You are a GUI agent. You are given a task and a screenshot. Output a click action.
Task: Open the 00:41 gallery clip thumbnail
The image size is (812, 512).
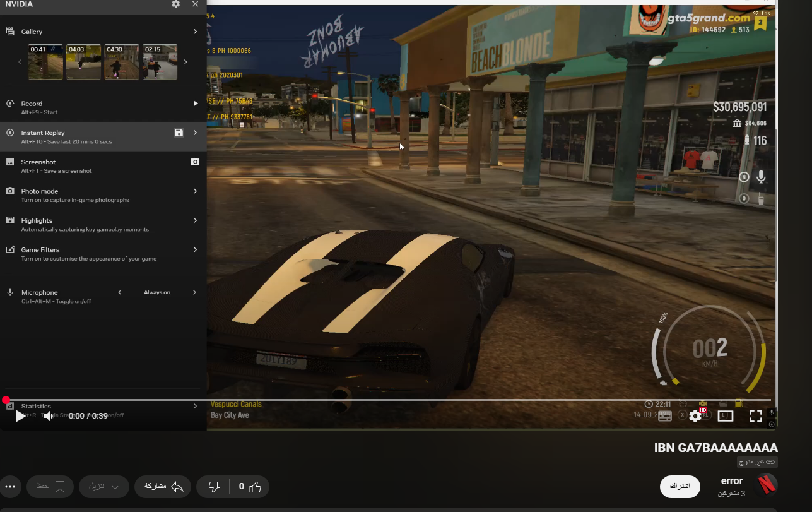[x=45, y=62]
